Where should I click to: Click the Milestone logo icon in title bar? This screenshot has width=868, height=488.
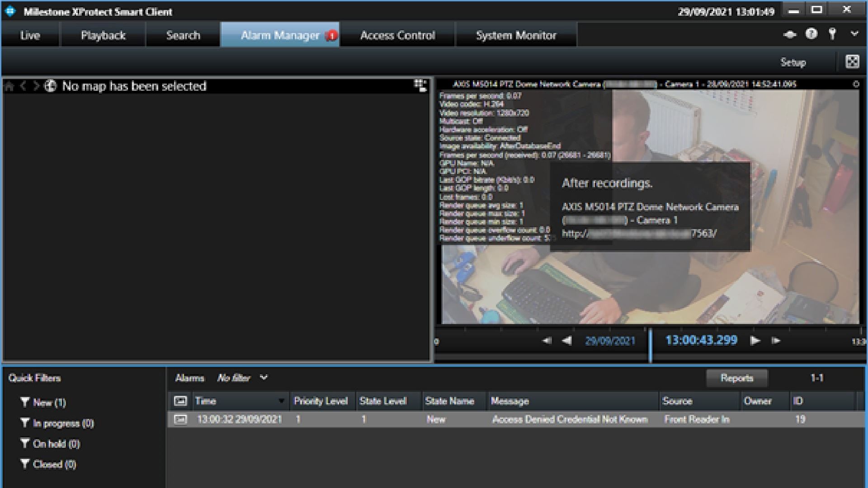click(x=10, y=11)
